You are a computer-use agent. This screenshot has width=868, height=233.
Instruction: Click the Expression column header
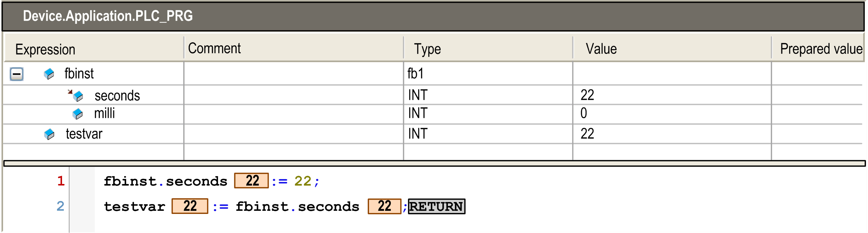(x=46, y=49)
